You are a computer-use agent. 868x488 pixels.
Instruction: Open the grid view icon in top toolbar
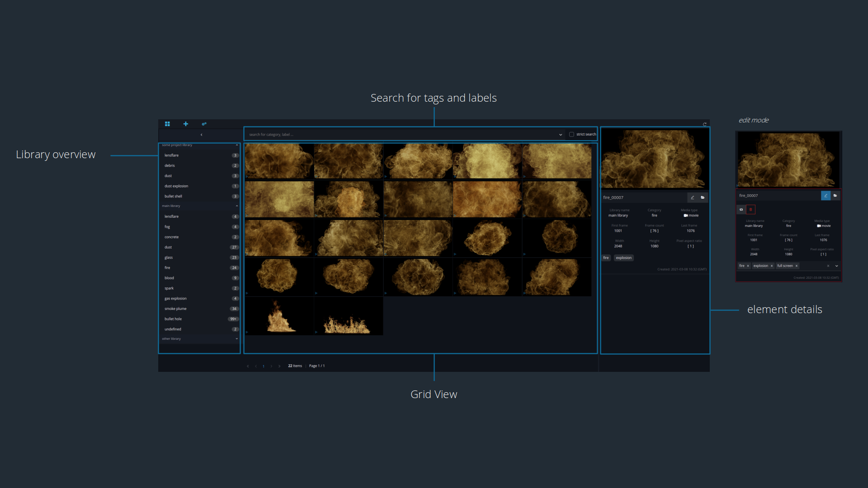167,124
